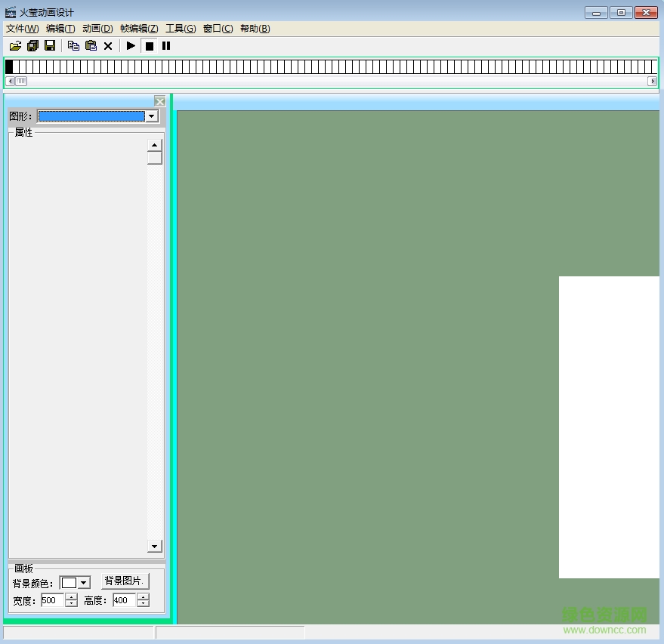
Task: Stop the animation playback
Action: point(150,46)
